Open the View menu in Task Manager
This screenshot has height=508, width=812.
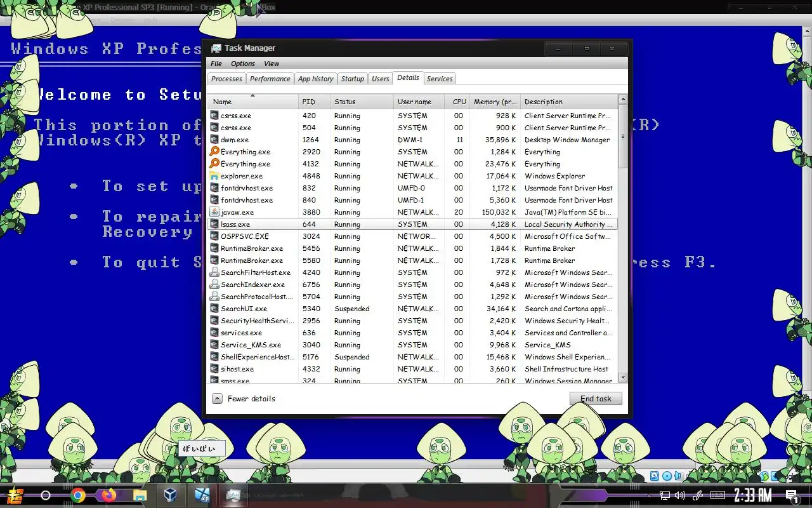(272, 63)
